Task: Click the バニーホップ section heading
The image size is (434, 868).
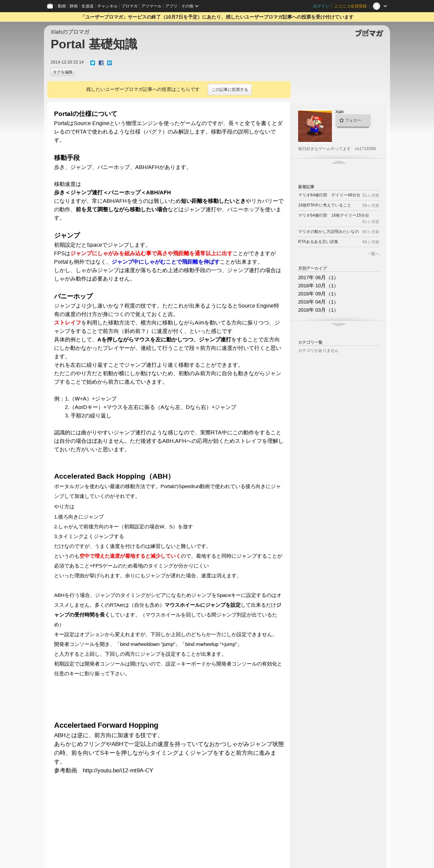Action: (x=73, y=296)
